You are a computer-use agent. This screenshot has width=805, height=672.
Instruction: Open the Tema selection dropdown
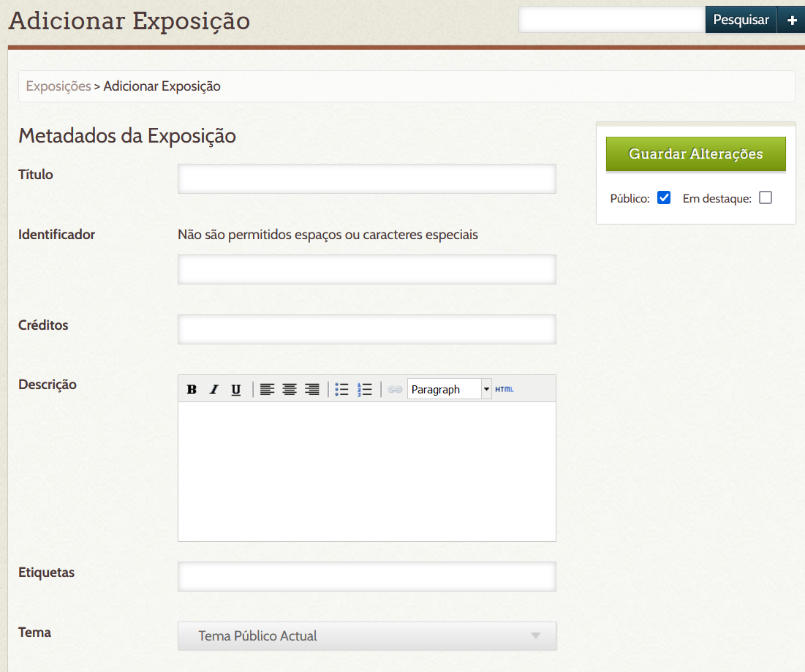[x=366, y=635]
